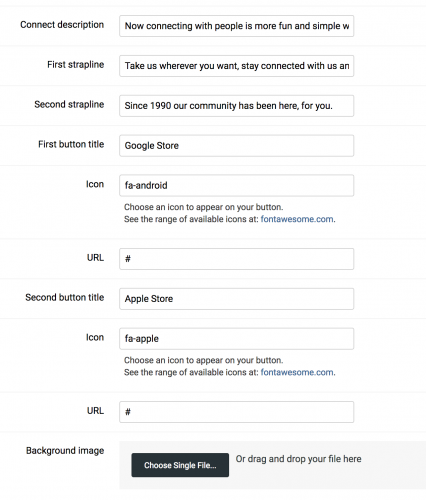Click the Second button title label
Screen dimensions: 426x500
pos(65,297)
